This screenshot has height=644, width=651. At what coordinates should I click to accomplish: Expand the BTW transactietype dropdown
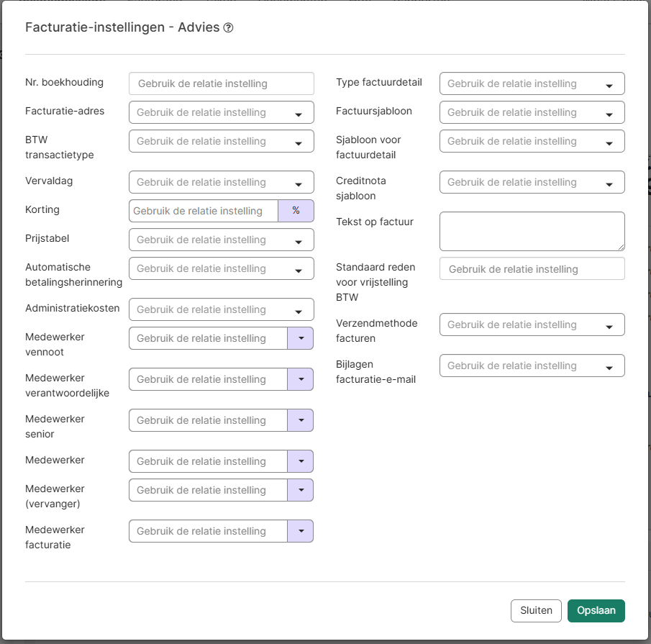tap(221, 141)
